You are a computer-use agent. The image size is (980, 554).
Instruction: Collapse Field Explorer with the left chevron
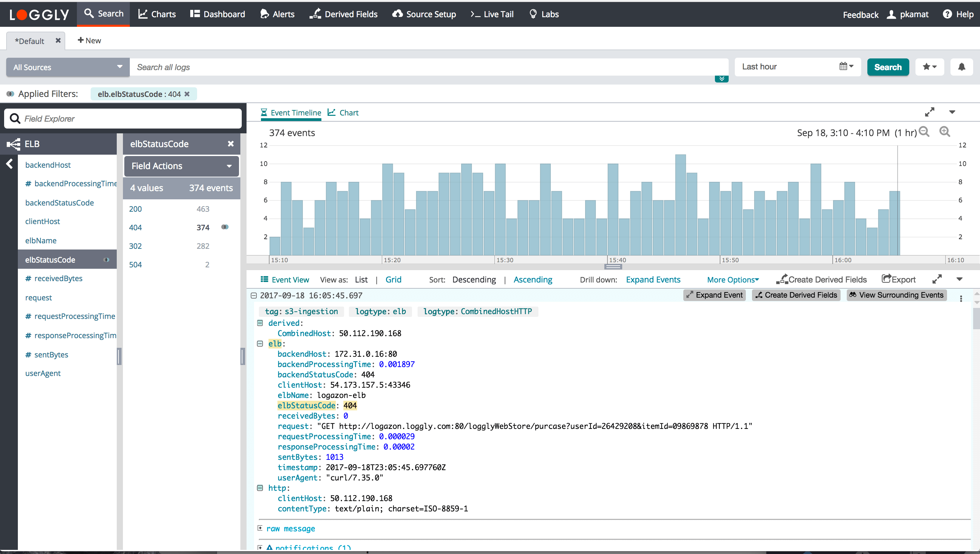click(10, 164)
